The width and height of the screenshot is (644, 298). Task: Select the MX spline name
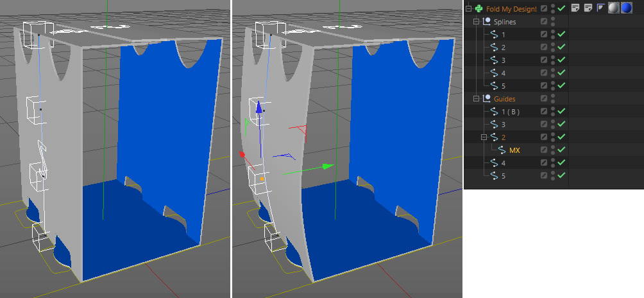[x=514, y=150]
